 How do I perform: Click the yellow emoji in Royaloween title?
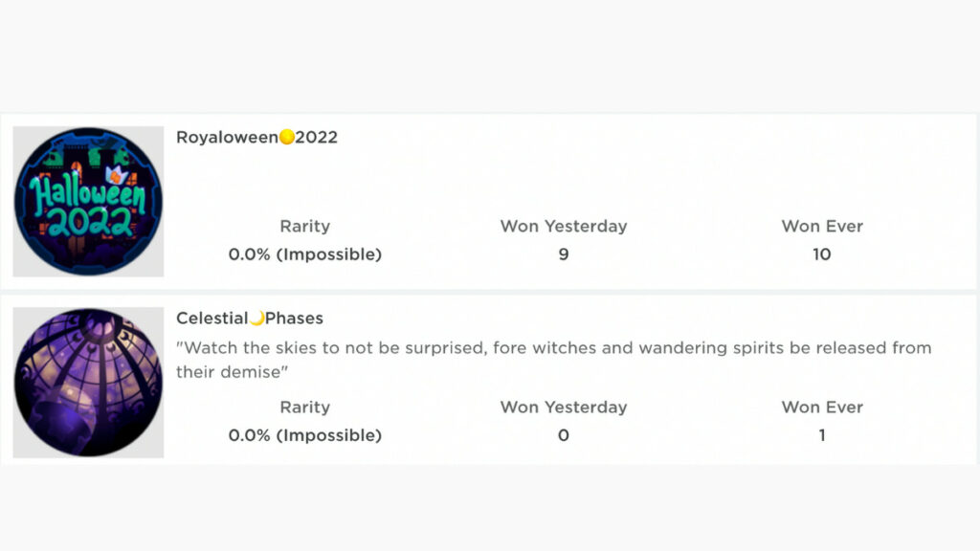287,137
